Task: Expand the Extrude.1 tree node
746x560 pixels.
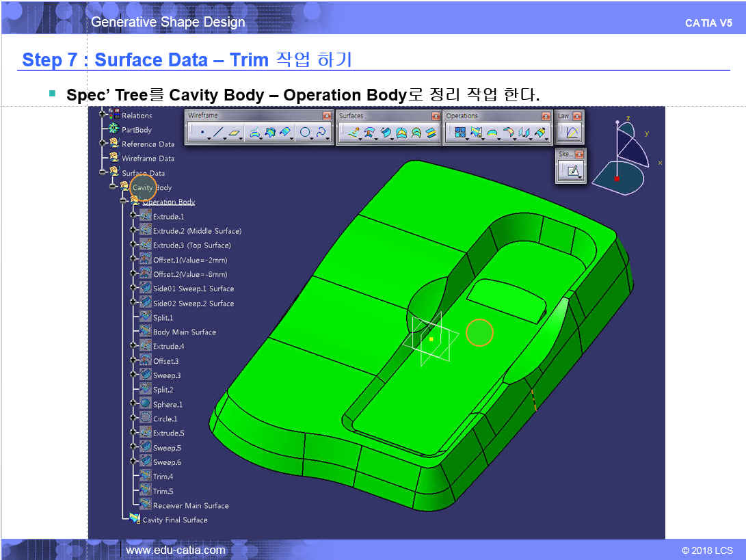Action: click(133, 216)
